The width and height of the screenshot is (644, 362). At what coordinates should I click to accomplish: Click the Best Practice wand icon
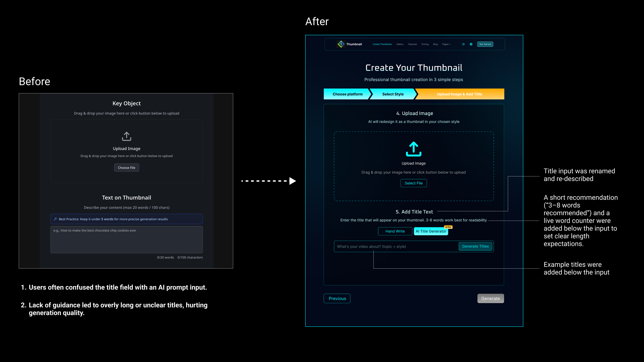[55, 219]
